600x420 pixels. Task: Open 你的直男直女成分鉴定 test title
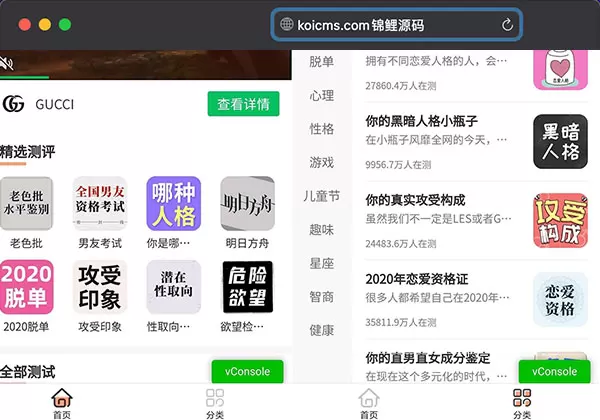click(x=428, y=358)
